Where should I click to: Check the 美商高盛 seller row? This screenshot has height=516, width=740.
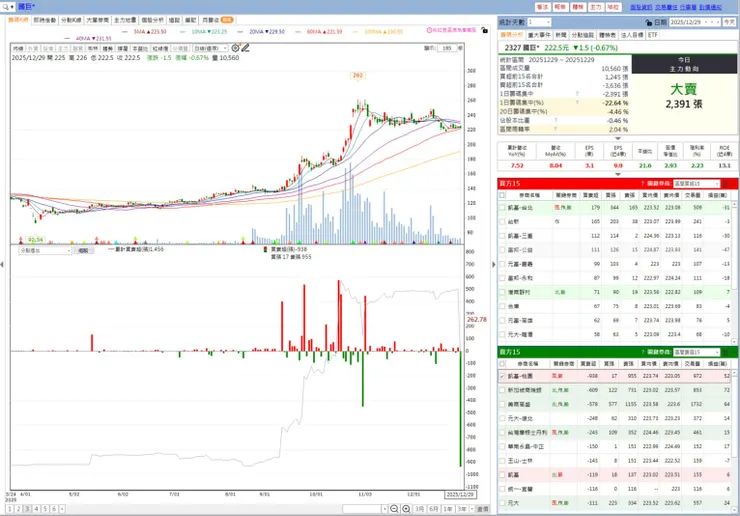tap(502, 405)
